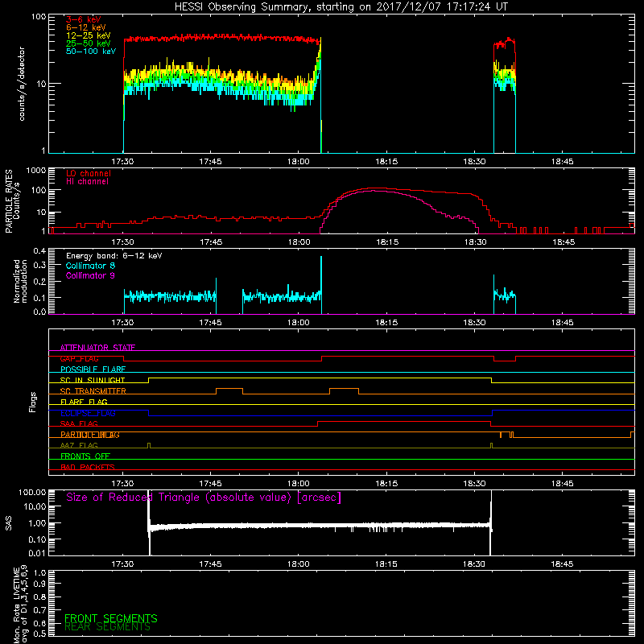Click the Mon. Rate LIVETIME axis label
Image resolution: width=644 pixels, height=644 pixels.
click(20, 604)
